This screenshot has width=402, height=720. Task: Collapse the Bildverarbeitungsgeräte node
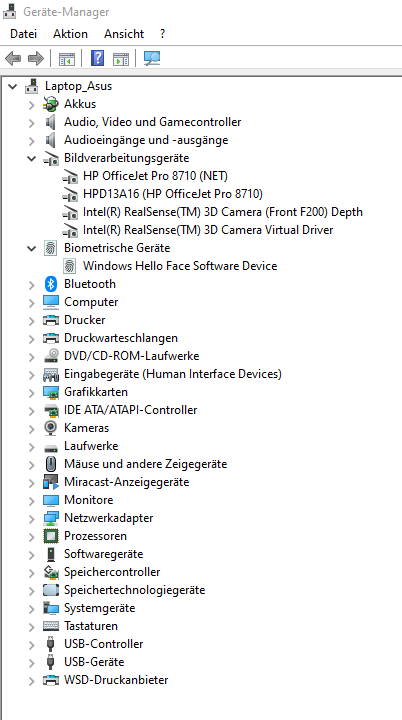(31, 158)
